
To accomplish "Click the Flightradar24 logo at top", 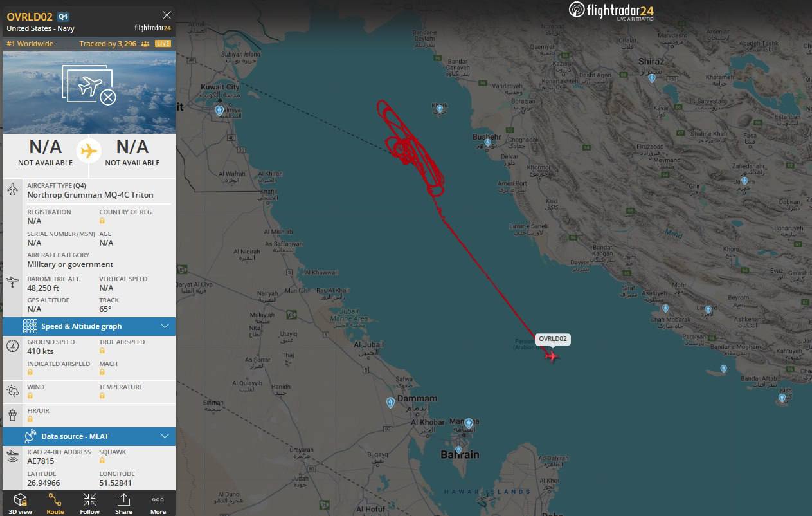I will pos(611,11).
